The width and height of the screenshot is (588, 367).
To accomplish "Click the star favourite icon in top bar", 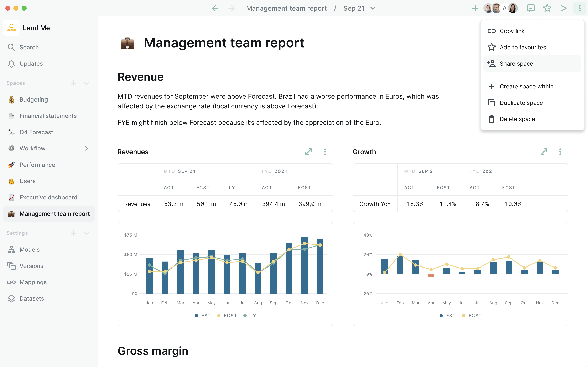I will (547, 8).
